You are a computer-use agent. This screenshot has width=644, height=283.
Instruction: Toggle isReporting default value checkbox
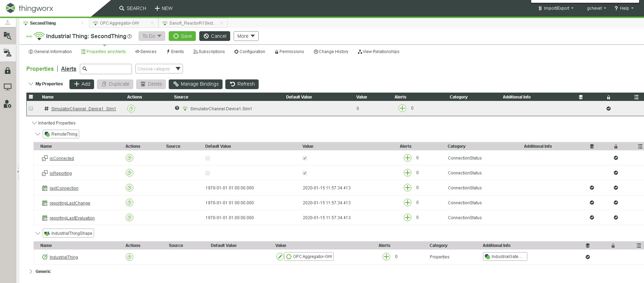(208, 173)
